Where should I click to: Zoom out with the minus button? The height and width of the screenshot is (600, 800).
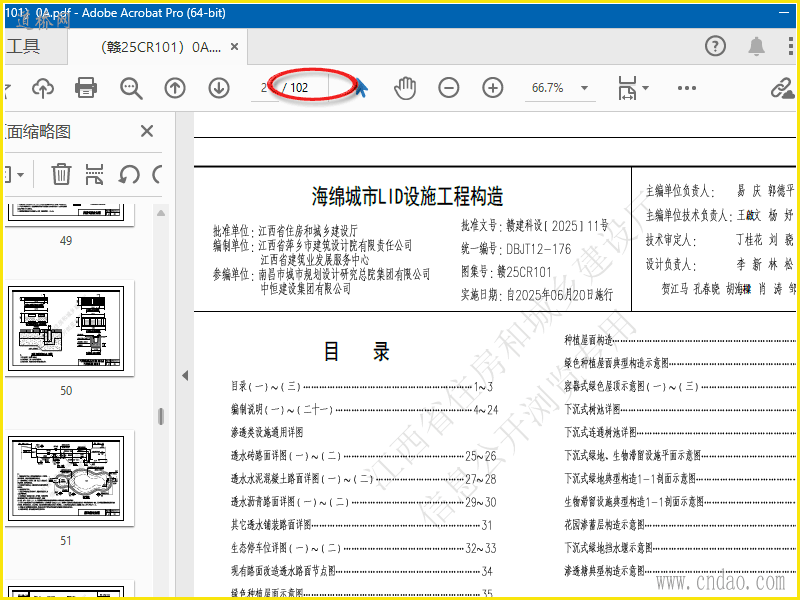[x=448, y=88]
